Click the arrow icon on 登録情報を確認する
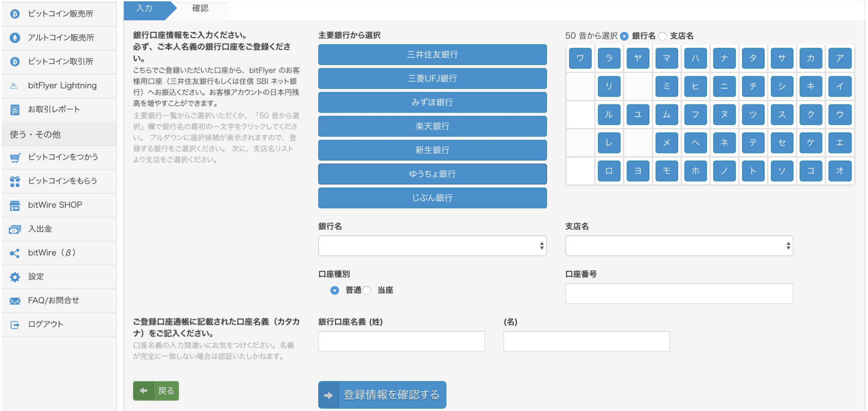 tap(328, 395)
